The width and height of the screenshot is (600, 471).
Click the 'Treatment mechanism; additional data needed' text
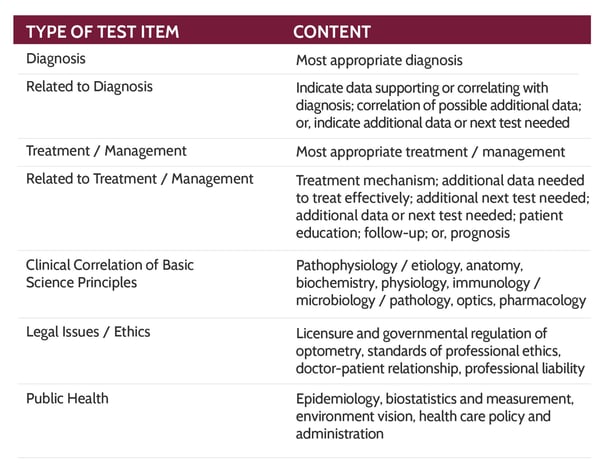click(440, 180)
